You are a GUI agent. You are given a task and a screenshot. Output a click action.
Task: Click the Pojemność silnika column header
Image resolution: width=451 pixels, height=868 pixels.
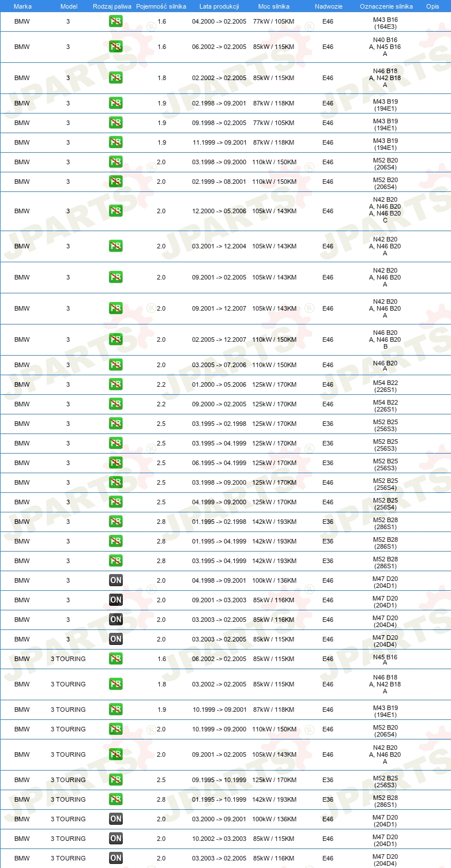pos(161,6)
